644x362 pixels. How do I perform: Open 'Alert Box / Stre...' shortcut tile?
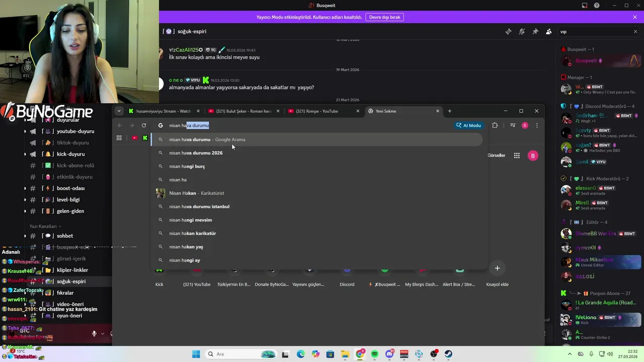click(x=458, y=277)
